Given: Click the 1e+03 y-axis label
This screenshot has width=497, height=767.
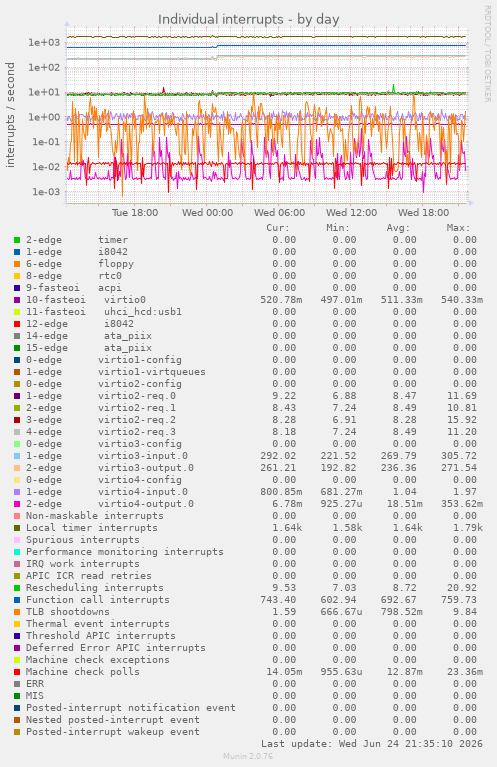Looking at the screenshot, I should pos(44,43).
